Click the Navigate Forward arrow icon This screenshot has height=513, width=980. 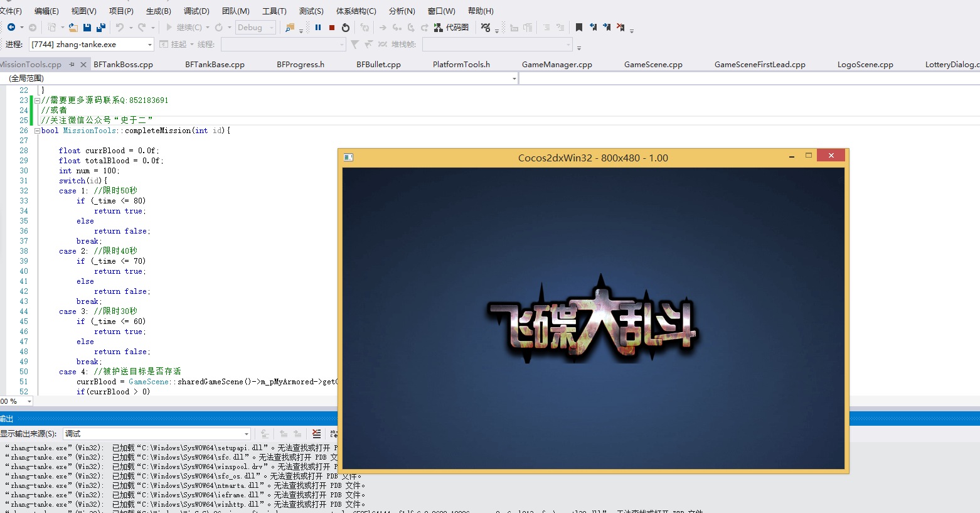point(33,27)
